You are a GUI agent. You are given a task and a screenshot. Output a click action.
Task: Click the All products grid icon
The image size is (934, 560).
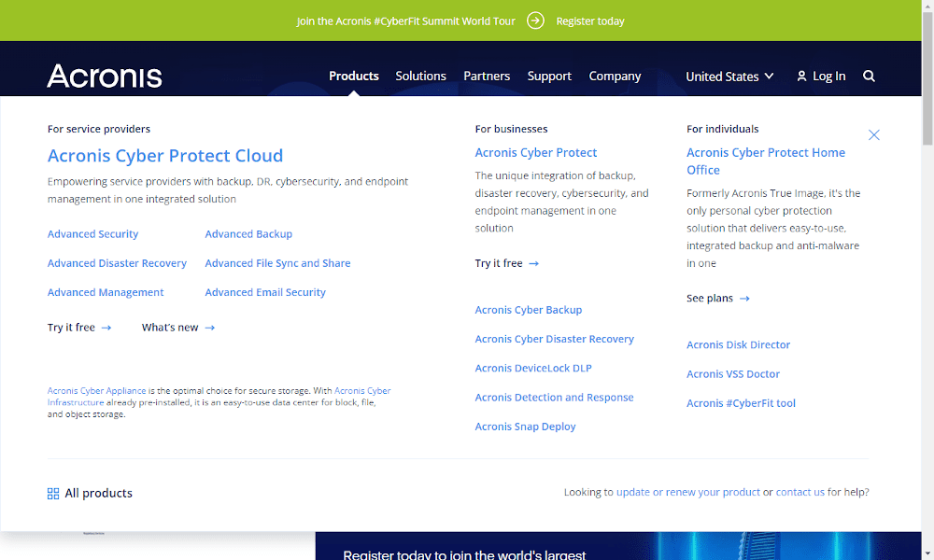tap(53, 494)
